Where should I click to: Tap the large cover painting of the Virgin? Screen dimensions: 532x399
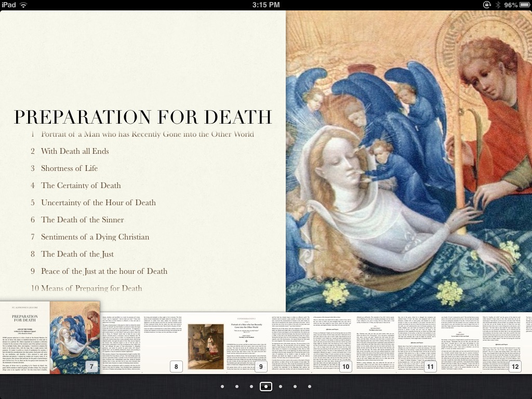click(409, 161)
